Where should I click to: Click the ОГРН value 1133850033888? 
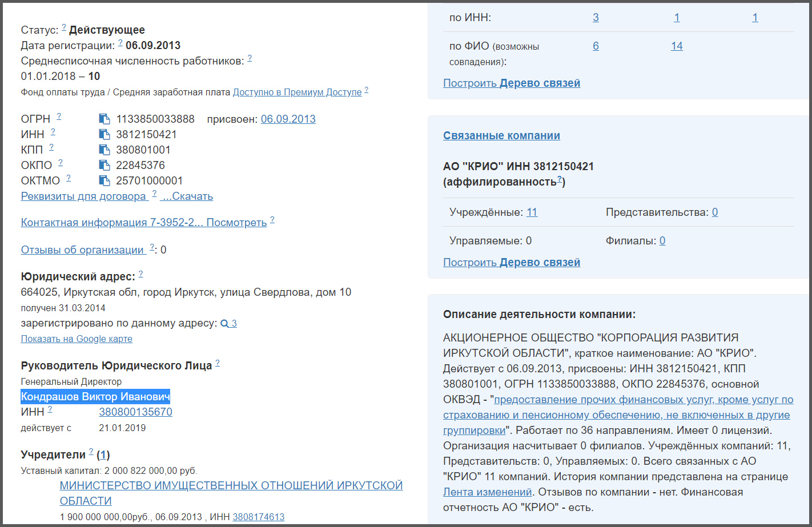coord(155,119)
